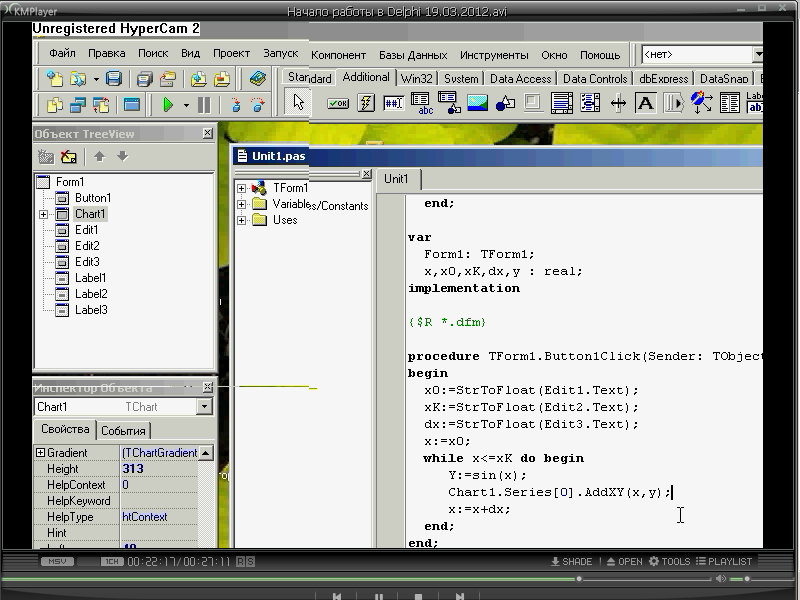Viewport: 800px width, 600px height.
Task: Close the Object TreeView panel
Action: coord(207,133)
